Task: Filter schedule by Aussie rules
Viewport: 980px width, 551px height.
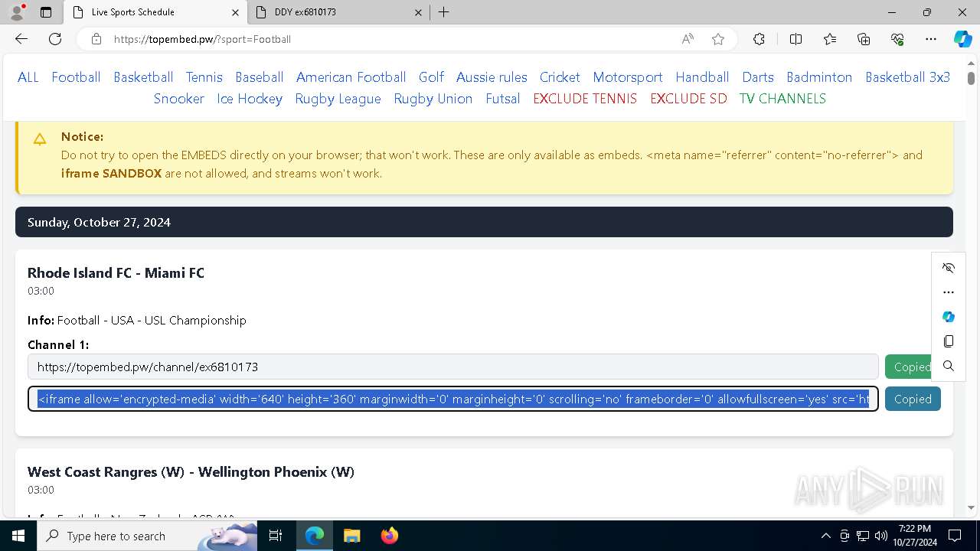Action: 492,77
